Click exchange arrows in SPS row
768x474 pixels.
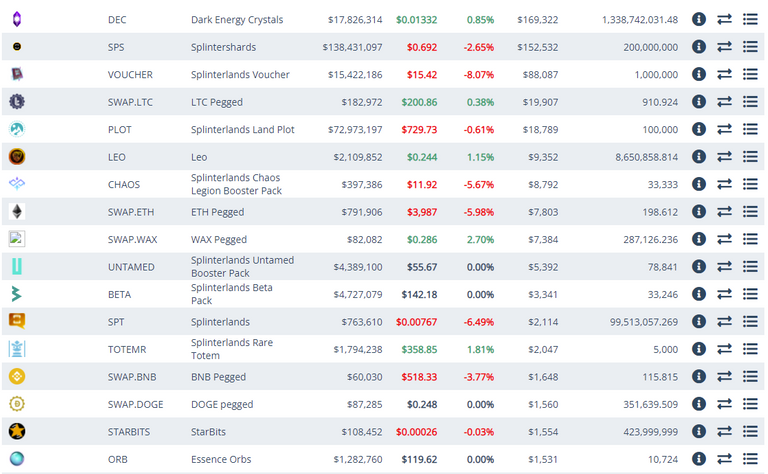(x=724, y=47)
